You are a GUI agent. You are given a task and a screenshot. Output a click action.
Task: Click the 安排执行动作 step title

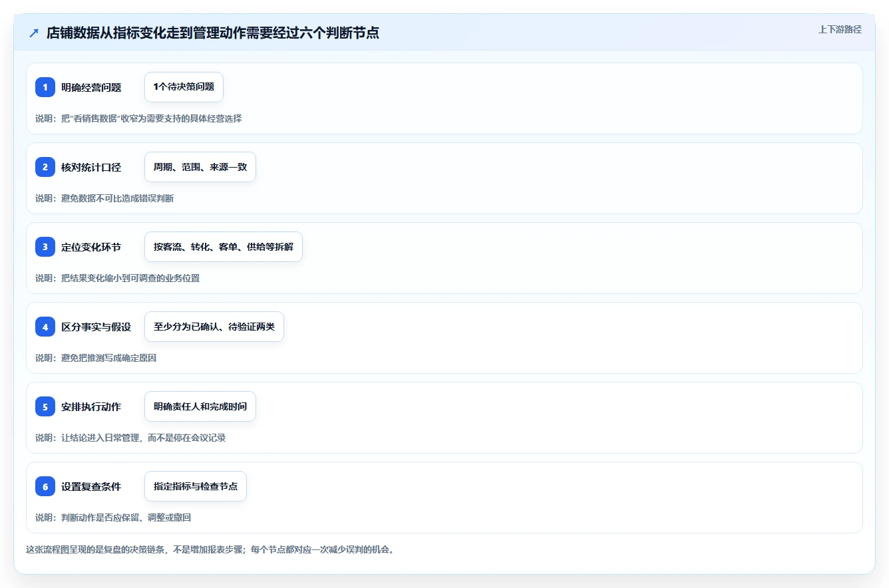(91, 406)
